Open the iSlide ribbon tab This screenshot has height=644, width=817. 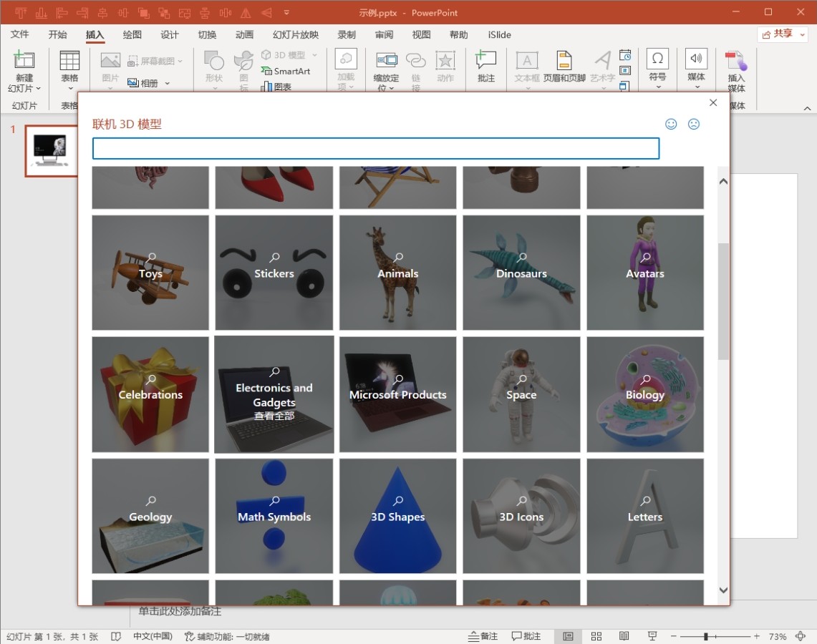point(499,34)
